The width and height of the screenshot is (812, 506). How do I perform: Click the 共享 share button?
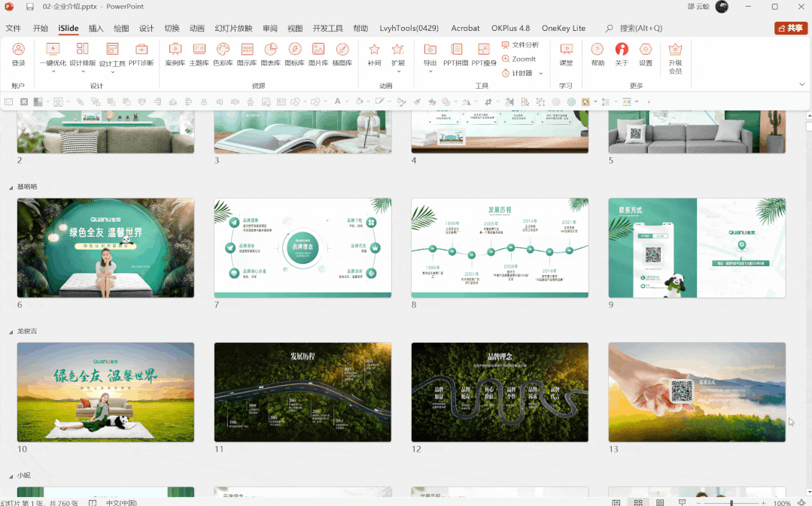coord(791,28)
